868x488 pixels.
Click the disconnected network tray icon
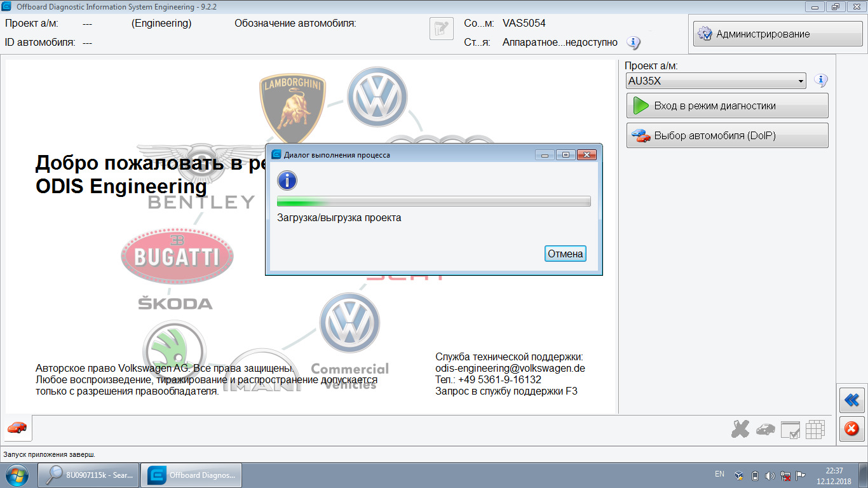[785, 475]
